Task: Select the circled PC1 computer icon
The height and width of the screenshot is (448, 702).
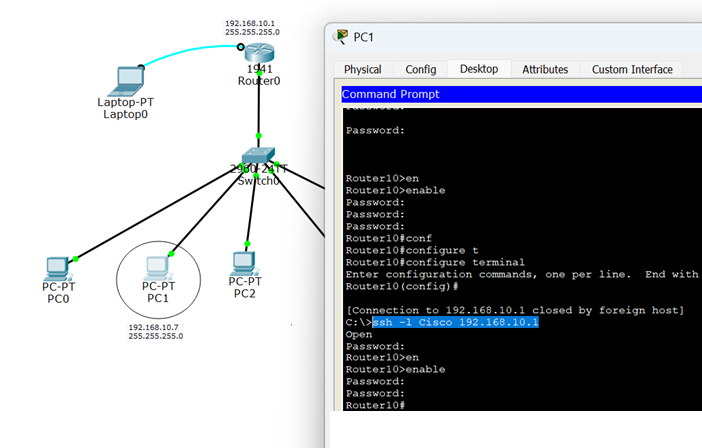Action: (156, 267)
